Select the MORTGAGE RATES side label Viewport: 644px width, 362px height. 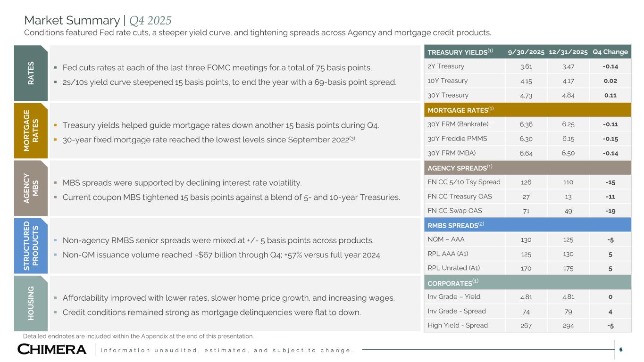click(31, 130)
